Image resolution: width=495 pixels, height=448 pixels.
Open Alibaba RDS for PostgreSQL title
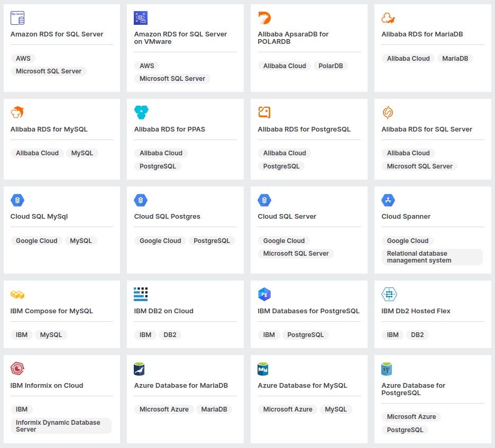coord(304,129)
